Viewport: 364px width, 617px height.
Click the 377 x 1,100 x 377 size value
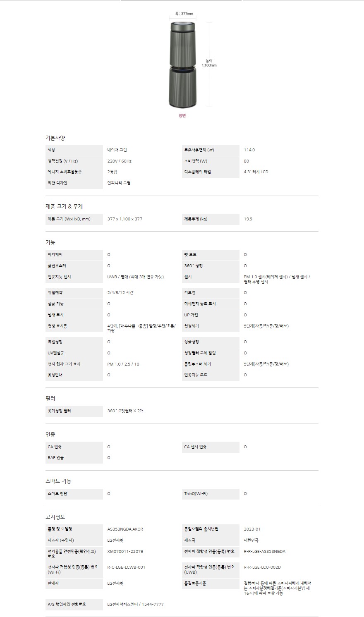[125, 219]
